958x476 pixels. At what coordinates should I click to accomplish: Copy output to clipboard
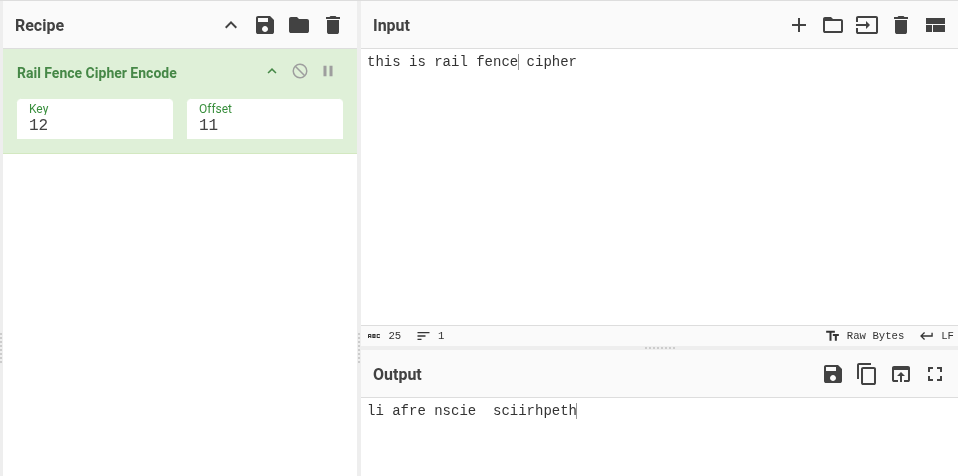[867, 374]
